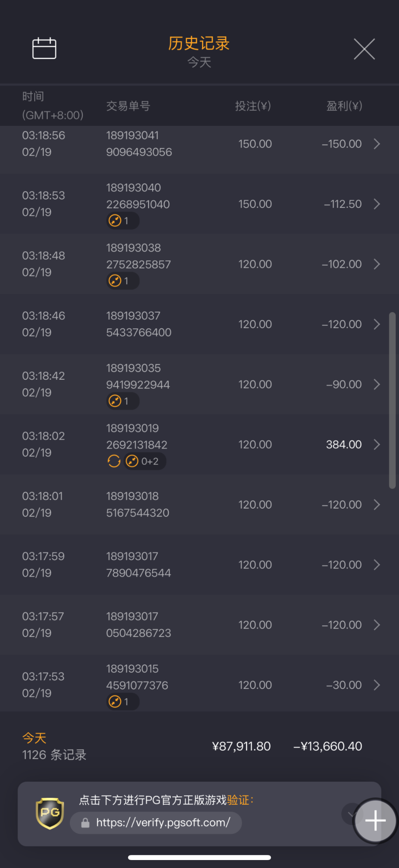Expand the -112.50 record chevron
399x868 pixels.
[x=377, y=204]
